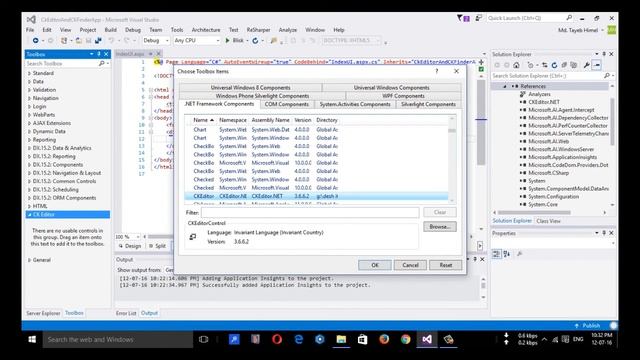Click Alphabetical sort icon in Properties panel
Image resolution: width=640 pixels, height=360 pixels.
tap(507, 254)
